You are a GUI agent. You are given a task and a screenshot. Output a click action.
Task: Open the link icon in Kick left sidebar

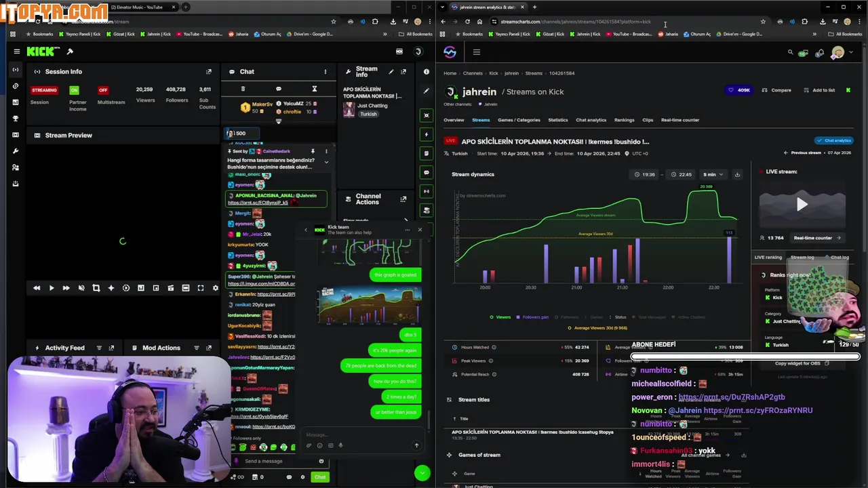point(16,86)
